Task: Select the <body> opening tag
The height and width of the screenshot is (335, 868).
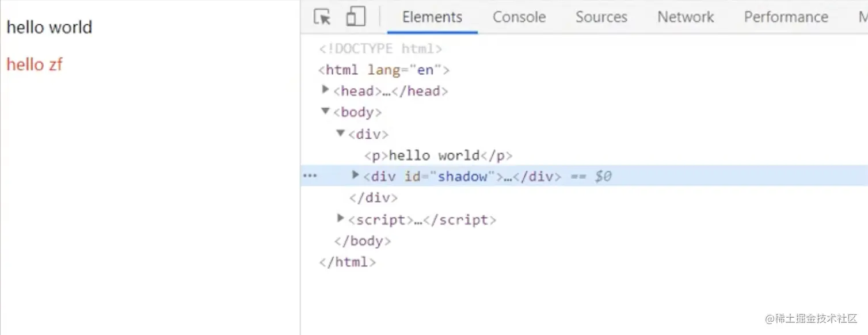Action: pos(357,112)
